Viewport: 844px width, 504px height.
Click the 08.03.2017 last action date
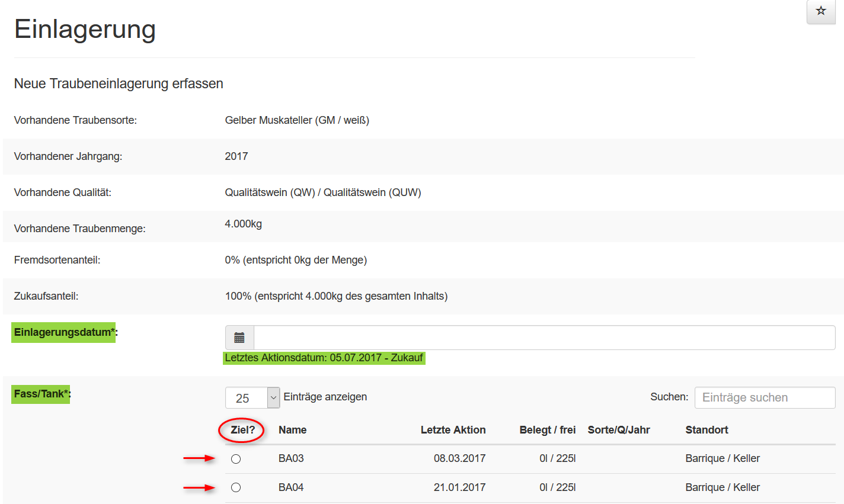[459, 458]
